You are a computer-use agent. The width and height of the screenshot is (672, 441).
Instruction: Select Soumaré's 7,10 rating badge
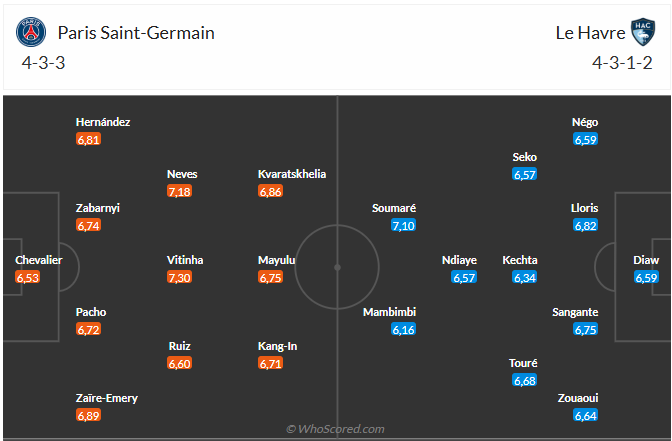(x=403, y=226)
